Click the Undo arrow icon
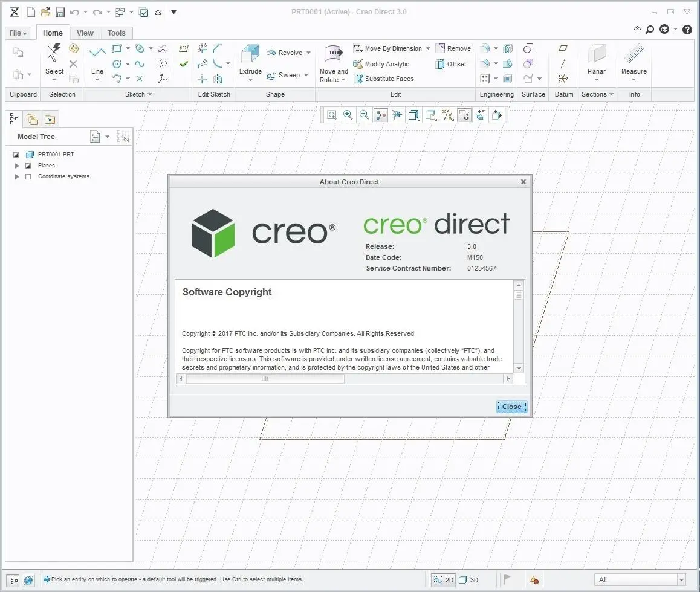Image resolution: width=700 pixels, height=592 pixels. click(74, 13)
